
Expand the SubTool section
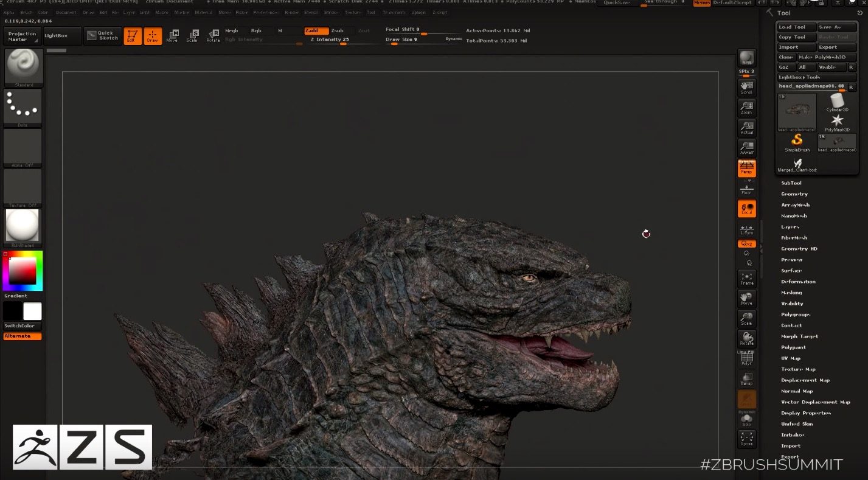point(791,183)
